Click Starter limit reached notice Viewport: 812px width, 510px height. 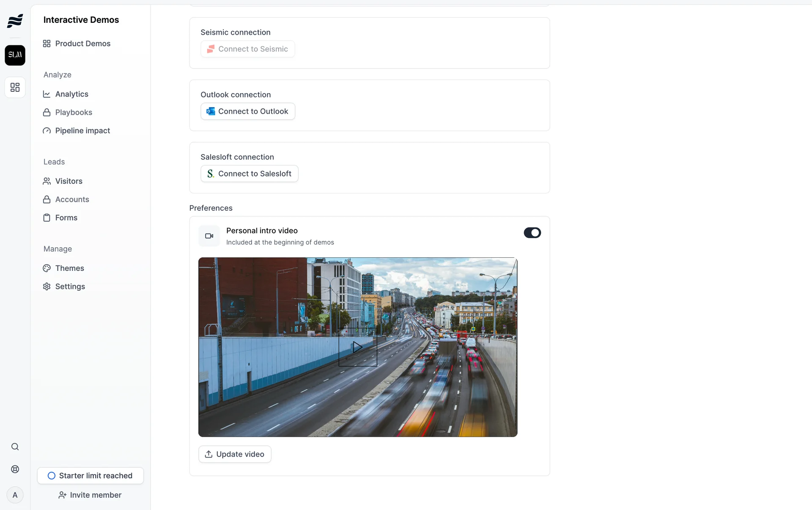click(x=90, y=476)
